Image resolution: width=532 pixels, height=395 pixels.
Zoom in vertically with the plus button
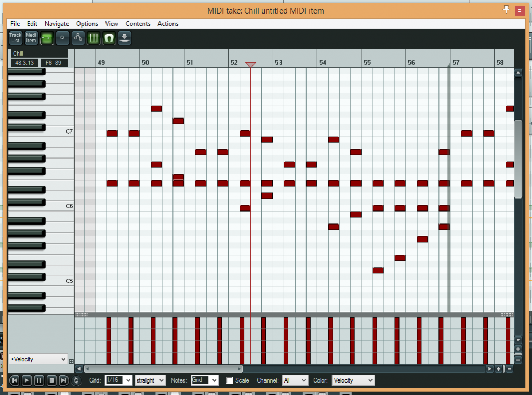coord(518,349)
